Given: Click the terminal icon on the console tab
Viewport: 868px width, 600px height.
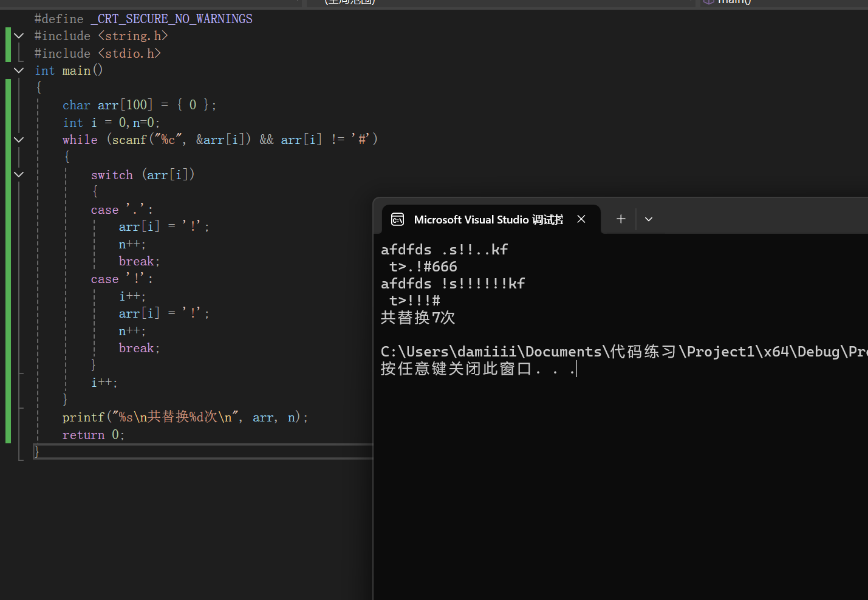Looking at the screenshot, I should coord(398,219).
